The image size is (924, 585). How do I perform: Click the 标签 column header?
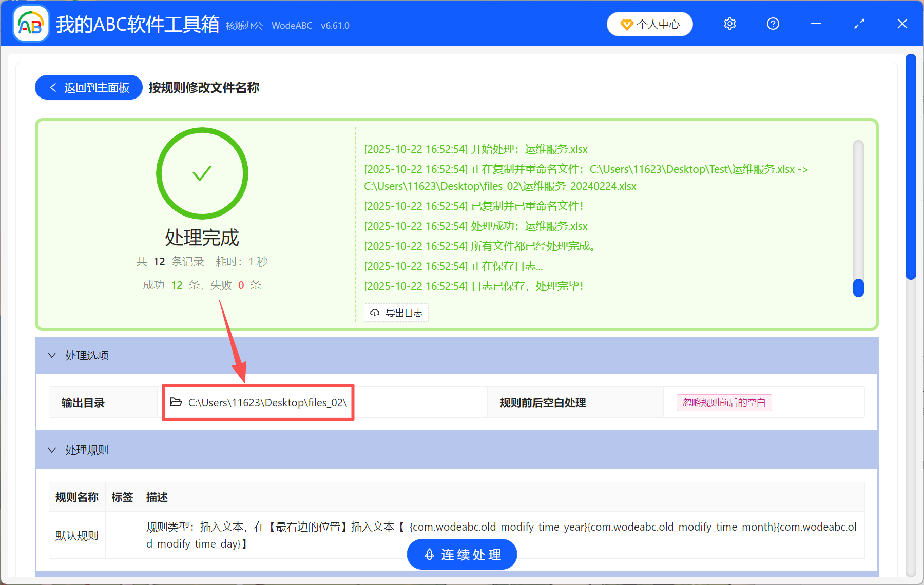tap(122, 497)
